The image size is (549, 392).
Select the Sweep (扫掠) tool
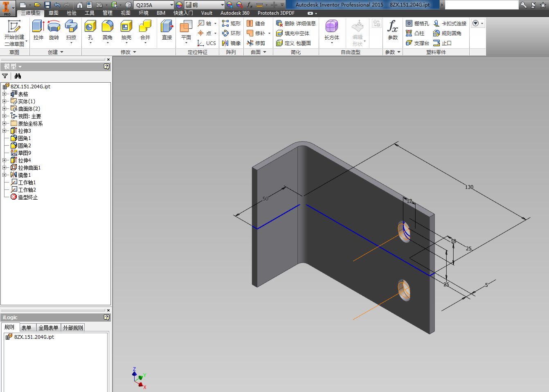click(71, 31)
